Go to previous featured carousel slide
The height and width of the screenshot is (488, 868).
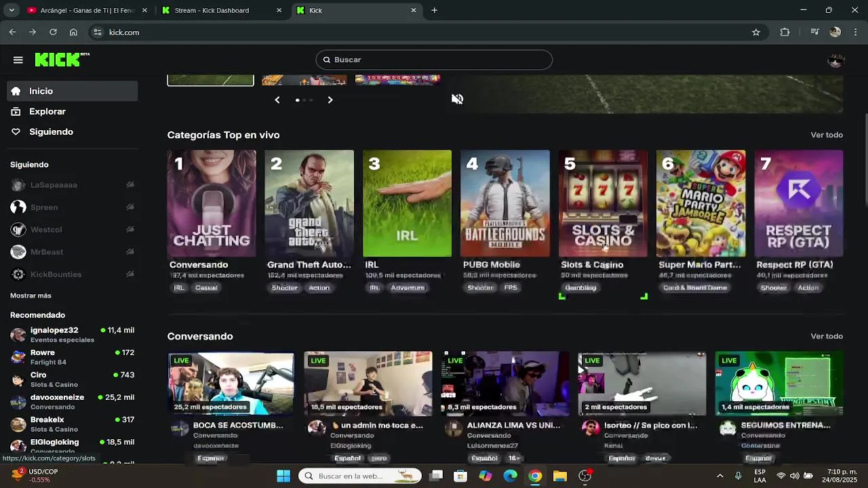coord(277,100)
